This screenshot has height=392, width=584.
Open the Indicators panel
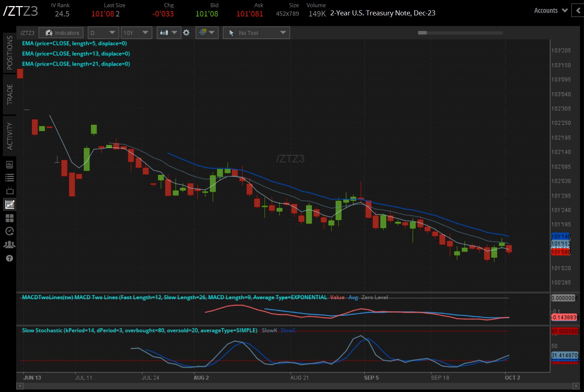(x=61, y=33)
